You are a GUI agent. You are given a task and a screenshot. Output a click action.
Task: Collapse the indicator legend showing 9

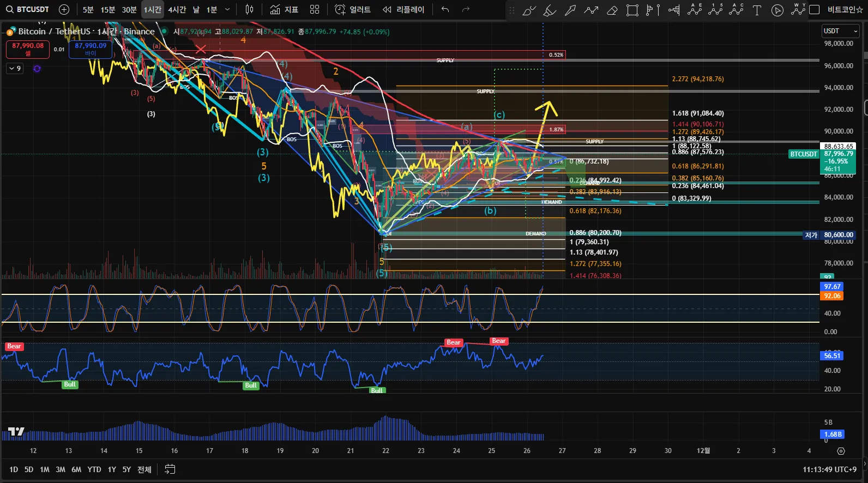(x=15, y=68)
